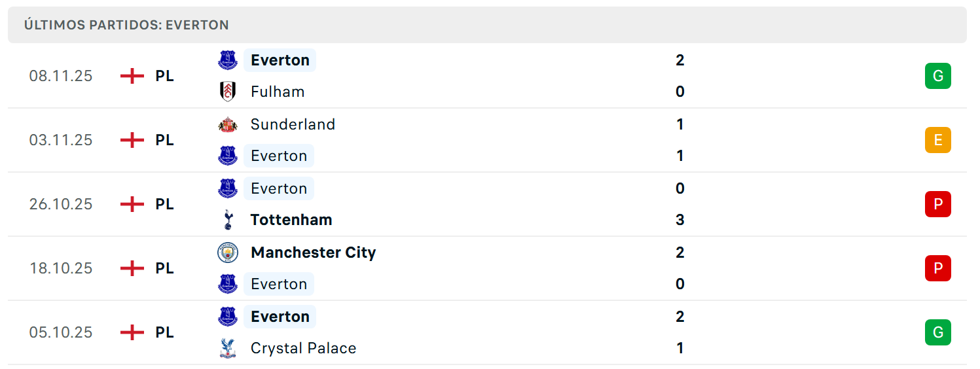Click red P badge for Manchester City match

click(x=937, y=268)
